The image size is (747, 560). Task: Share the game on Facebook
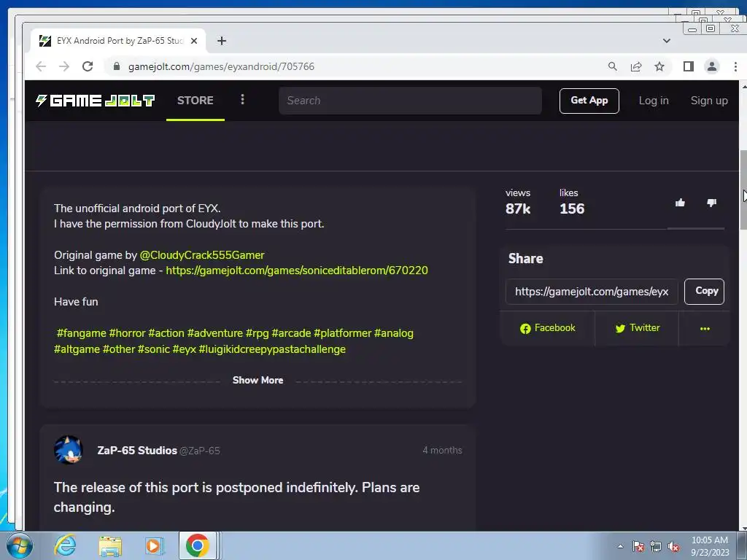click(548, 328)
